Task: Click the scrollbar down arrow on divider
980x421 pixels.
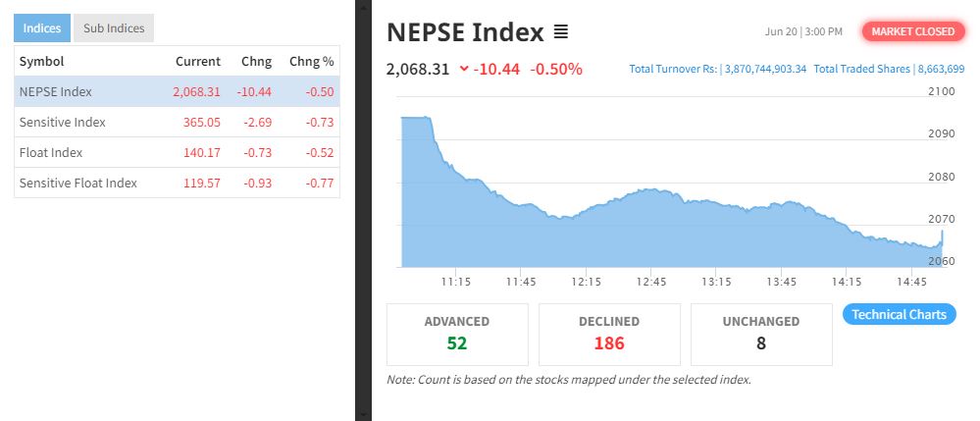Action: [x=363, y=415]
